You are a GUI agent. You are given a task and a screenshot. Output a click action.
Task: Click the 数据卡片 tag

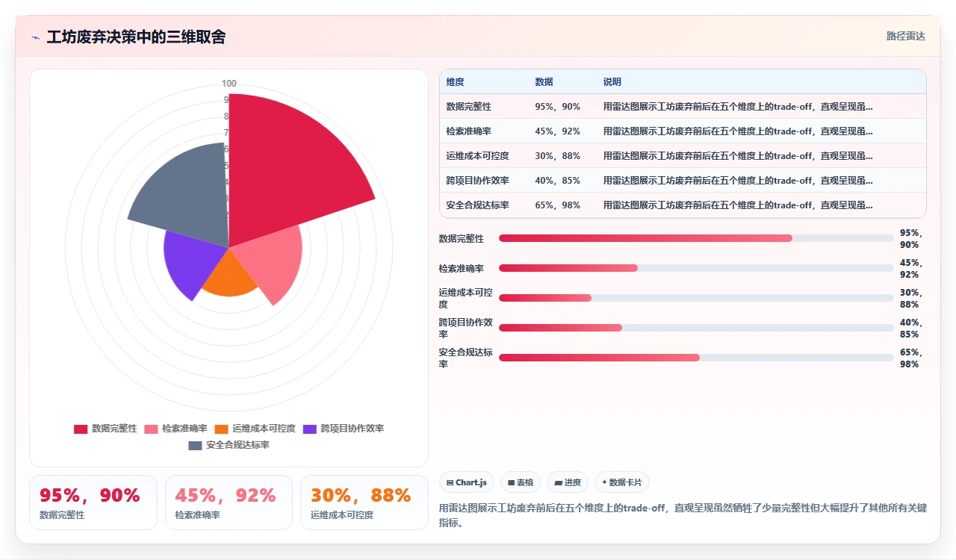[x=622, y=482]
